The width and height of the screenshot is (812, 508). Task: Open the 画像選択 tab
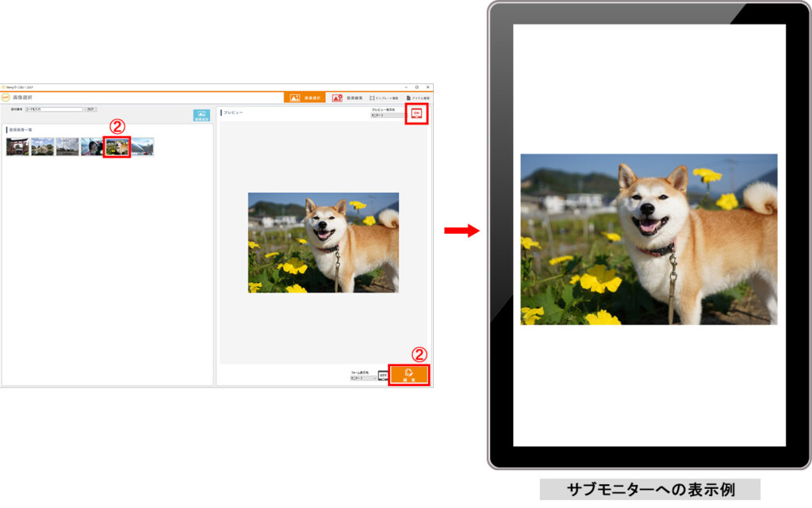(304, 97)
